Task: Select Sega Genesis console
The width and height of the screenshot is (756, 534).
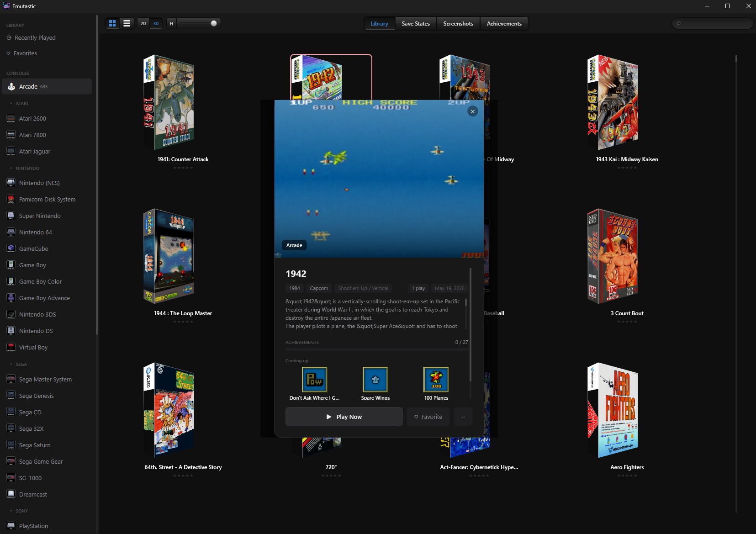Action: point(47,396)
